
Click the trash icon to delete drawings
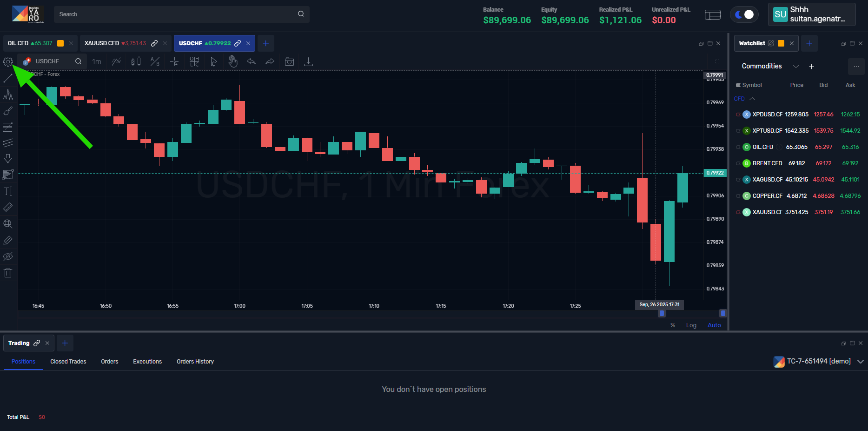8,273
